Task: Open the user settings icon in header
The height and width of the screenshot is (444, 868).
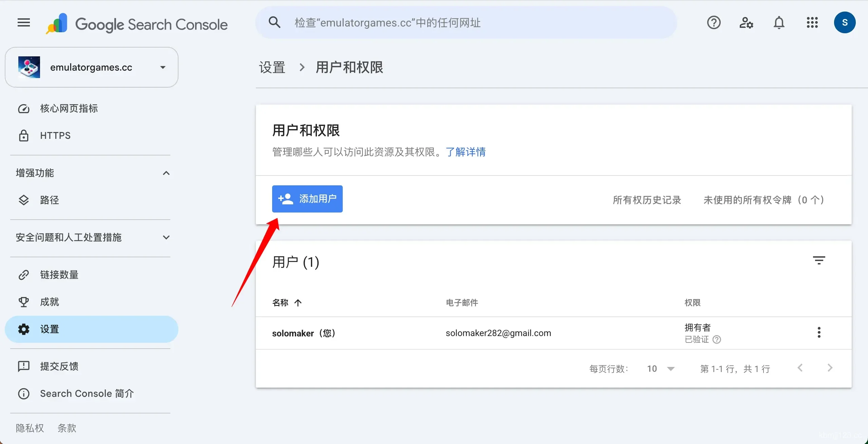Action: pos(746,23)
